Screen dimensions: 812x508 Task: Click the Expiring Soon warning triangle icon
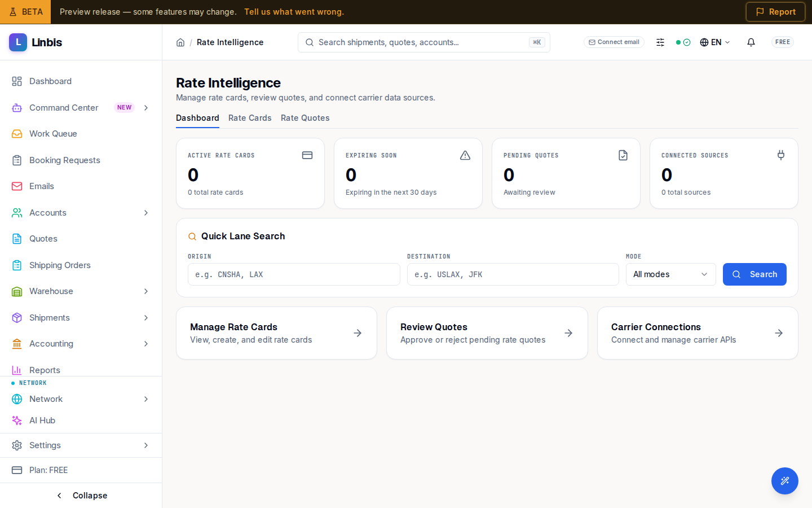[465, 155]
